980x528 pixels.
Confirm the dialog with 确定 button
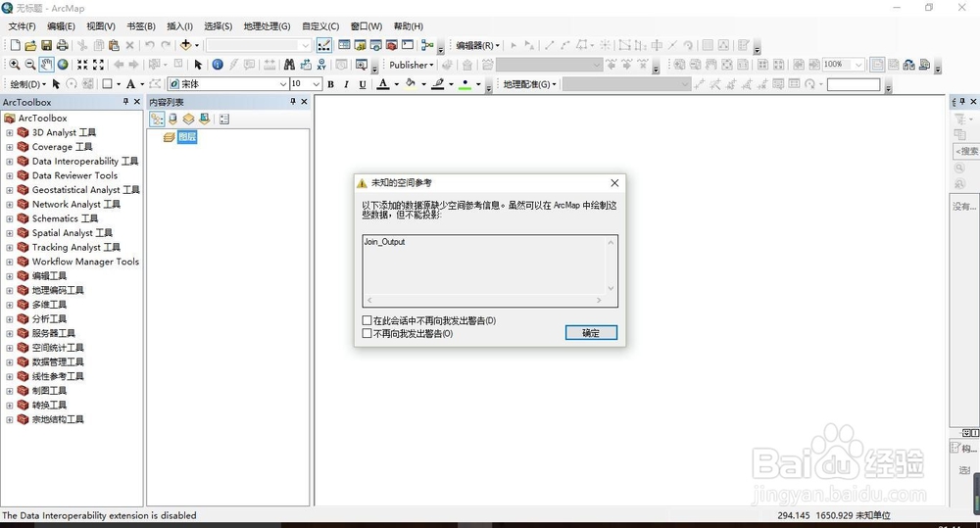click(x=591, y=333)
